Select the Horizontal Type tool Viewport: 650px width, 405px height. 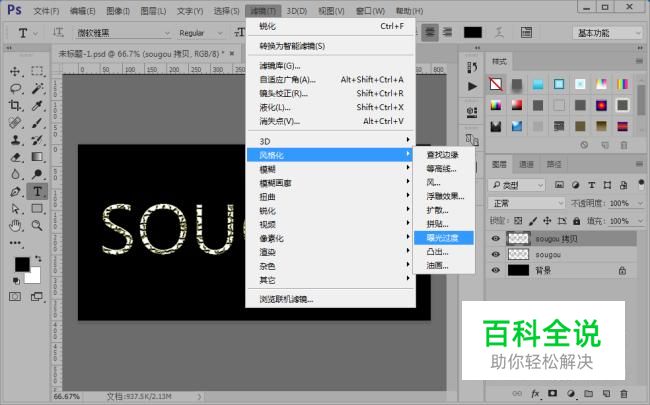point(37,192)
